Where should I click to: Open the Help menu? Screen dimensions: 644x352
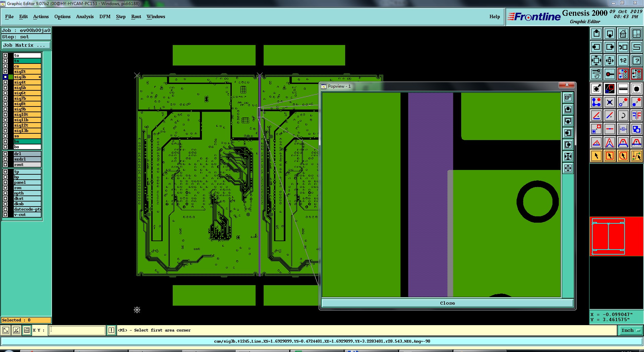click(494, 16)
